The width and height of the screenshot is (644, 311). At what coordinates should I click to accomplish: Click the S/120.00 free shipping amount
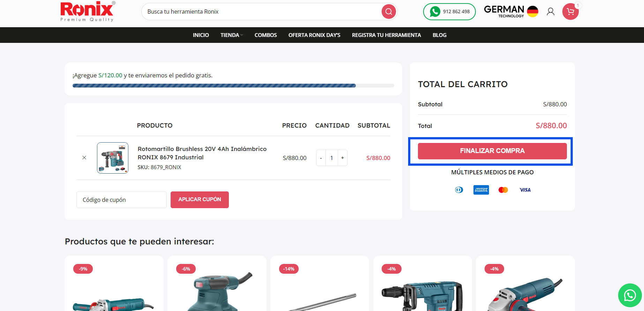click(110, 75)
